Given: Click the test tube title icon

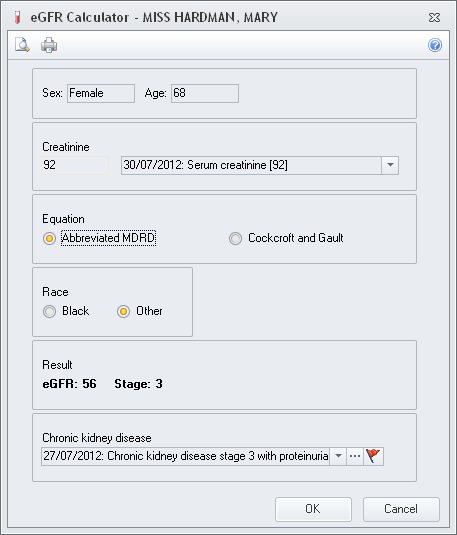Looking at the screenshot, I should pyautogui.click(x=17, y=17).
